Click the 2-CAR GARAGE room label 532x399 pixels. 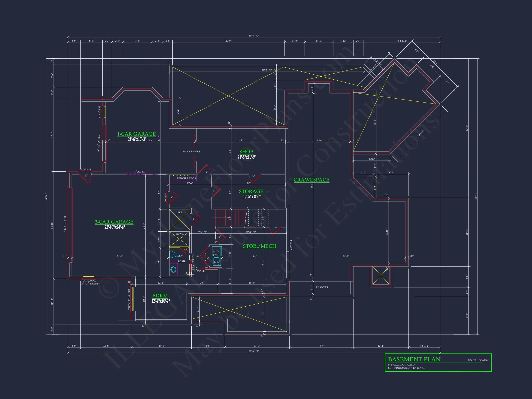(114, 222)
